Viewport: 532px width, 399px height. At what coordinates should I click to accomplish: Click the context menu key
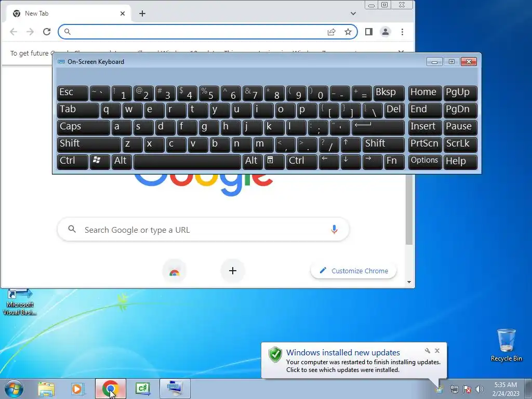pos(274,162)
